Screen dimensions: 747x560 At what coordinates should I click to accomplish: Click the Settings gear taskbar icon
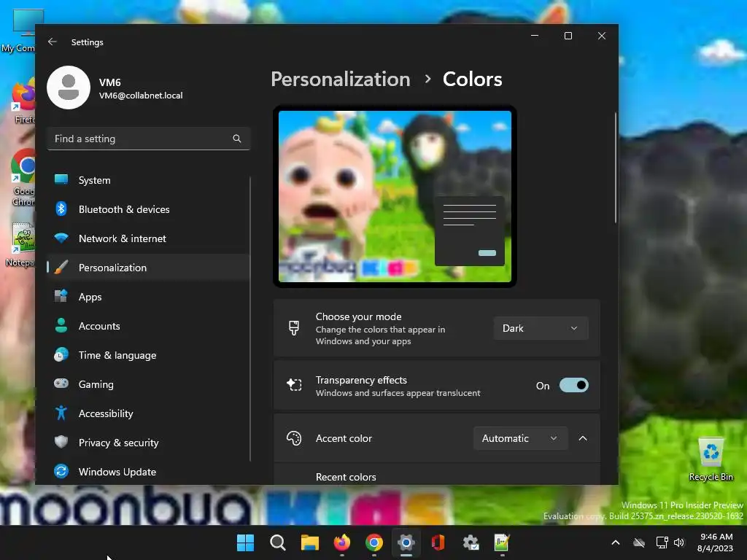(406, 542)
